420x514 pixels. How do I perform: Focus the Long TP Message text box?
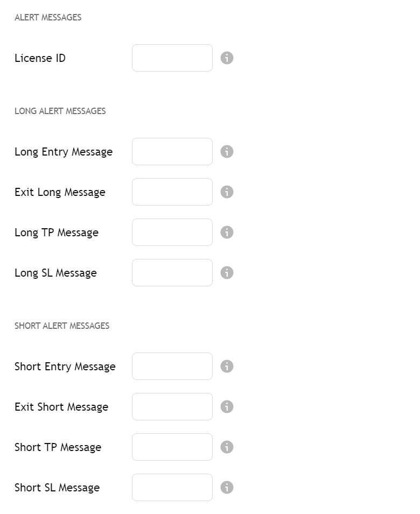(x=172, y=232)
